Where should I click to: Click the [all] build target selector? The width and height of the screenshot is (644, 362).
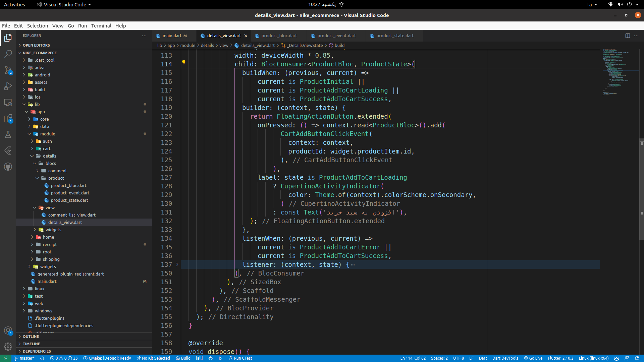(x=199, y=358)
